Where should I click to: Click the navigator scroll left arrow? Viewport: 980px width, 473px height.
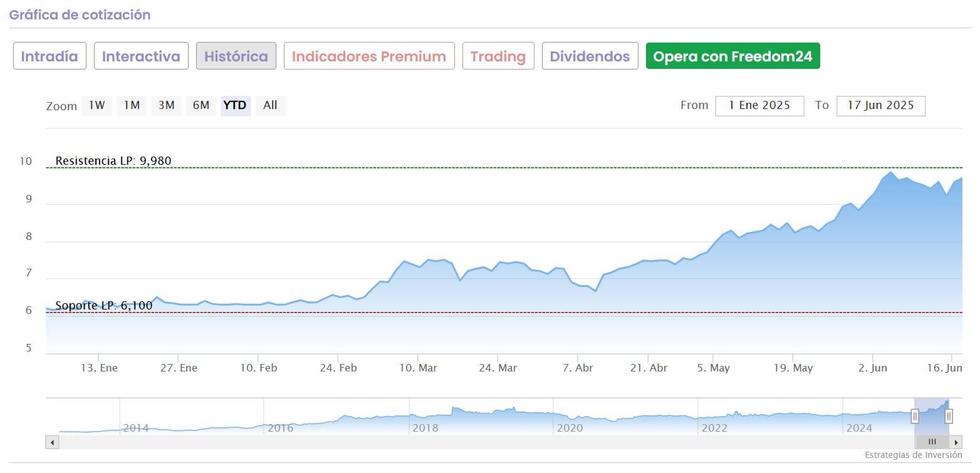(52, 442)
